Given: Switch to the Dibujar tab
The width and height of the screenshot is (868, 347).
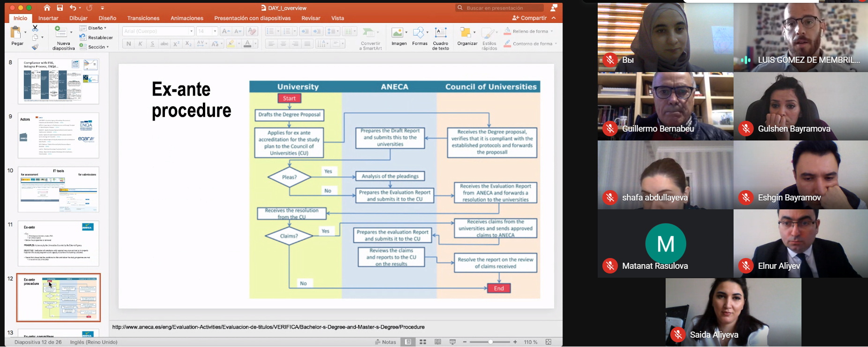Looking at the screenshot, I should coord(78,18).
